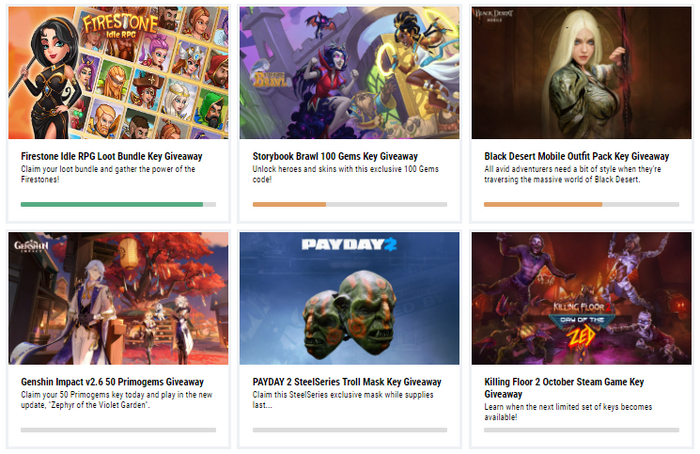Open the Genshin Impact giveaway image
The width and height of the screenshot is (700, 454).
tap(118, 298)
